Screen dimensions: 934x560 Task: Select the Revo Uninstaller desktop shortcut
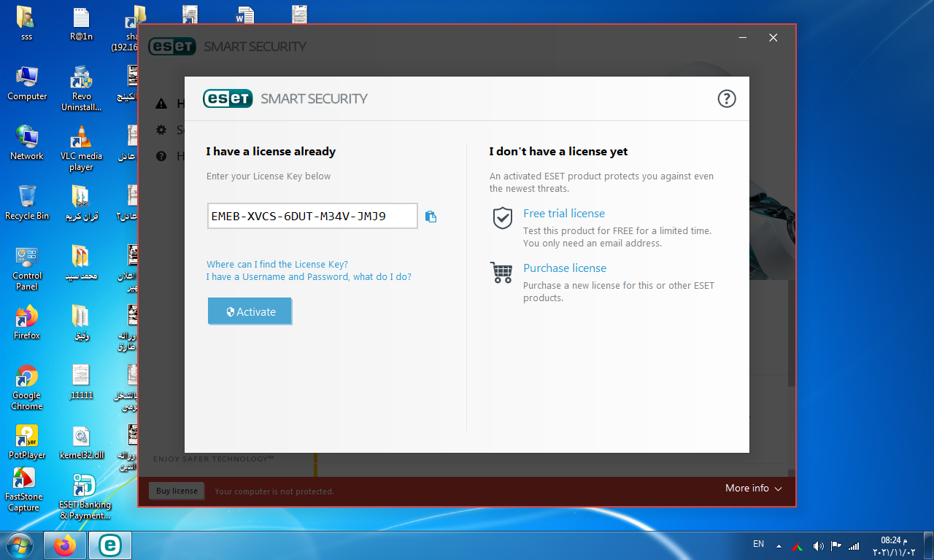click(x=81, y=88)
